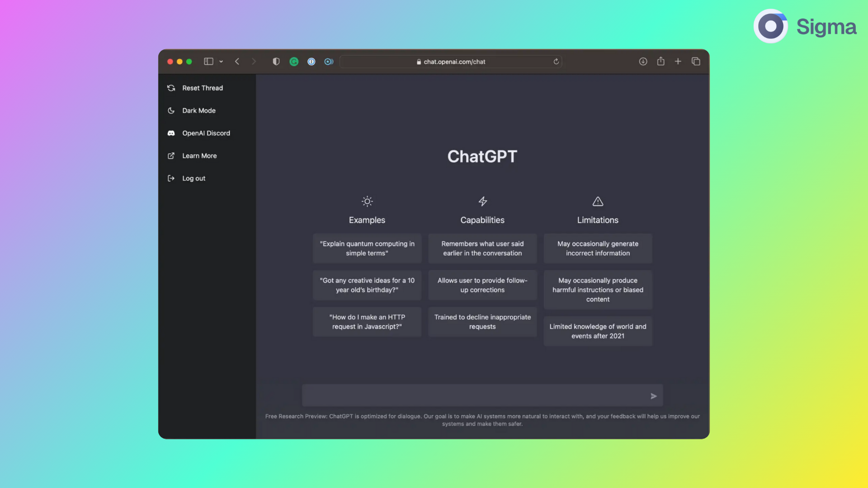
Task: Click the Dark Mode moon icon
Action: 171,111
